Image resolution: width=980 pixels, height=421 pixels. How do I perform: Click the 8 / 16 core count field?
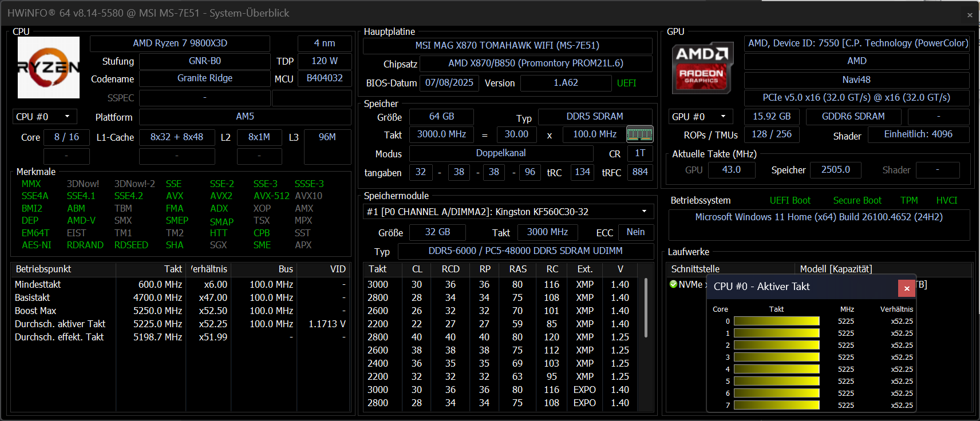coord(66,137)
